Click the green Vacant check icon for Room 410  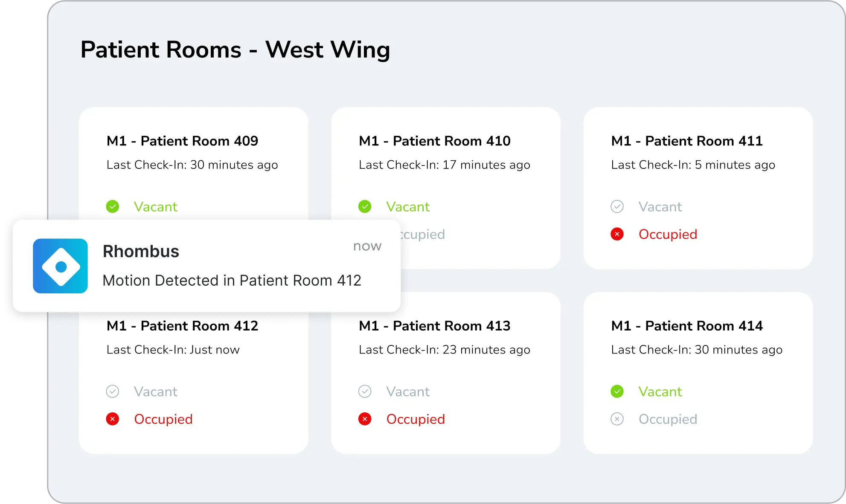365,206
